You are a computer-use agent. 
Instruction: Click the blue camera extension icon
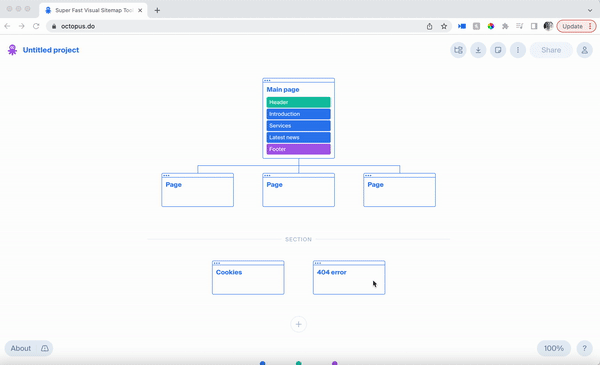click(462, 26)
